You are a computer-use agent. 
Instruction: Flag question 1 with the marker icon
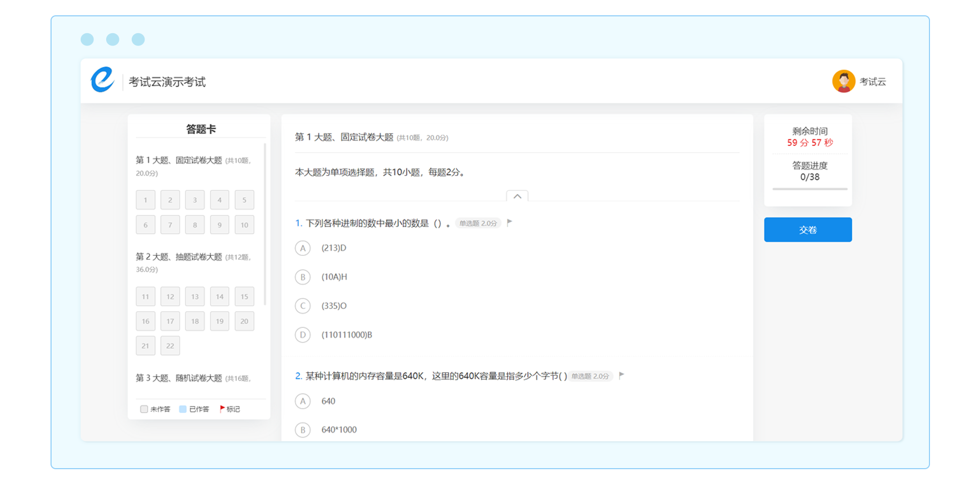(x=509, y=223)
